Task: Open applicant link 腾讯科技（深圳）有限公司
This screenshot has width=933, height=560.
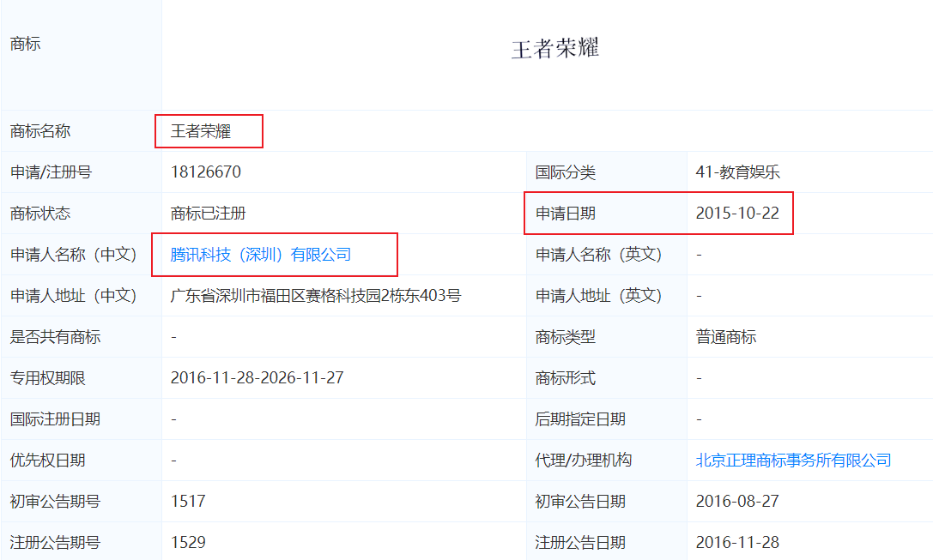Action: tap(261, 255)
